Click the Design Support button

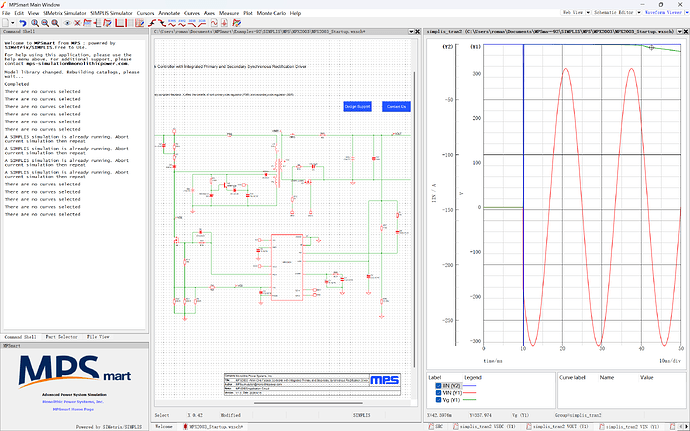tap(357, 107)
